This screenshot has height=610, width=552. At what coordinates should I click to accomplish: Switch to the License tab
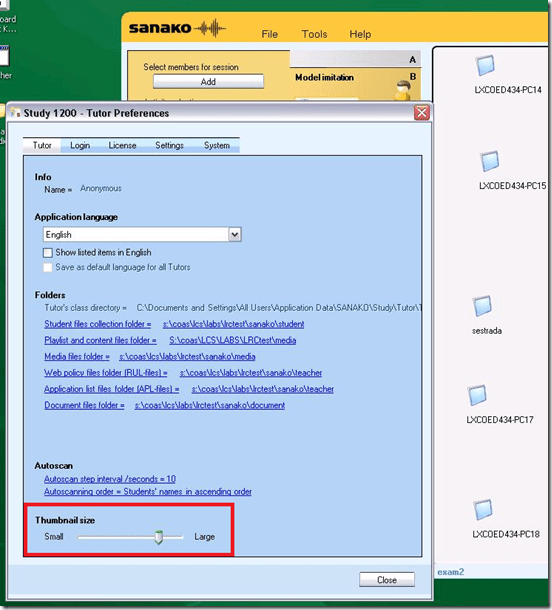[x=122, y=145]
